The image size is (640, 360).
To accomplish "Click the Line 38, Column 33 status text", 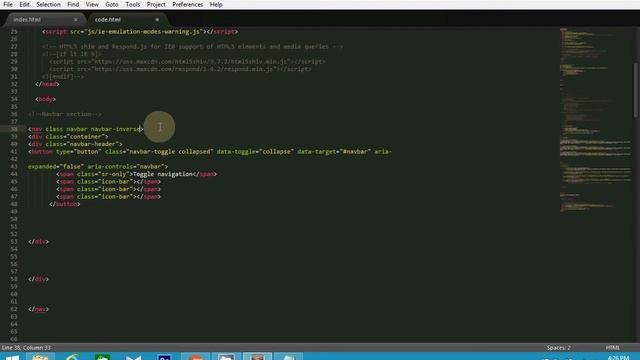I will tap(27, 348).
